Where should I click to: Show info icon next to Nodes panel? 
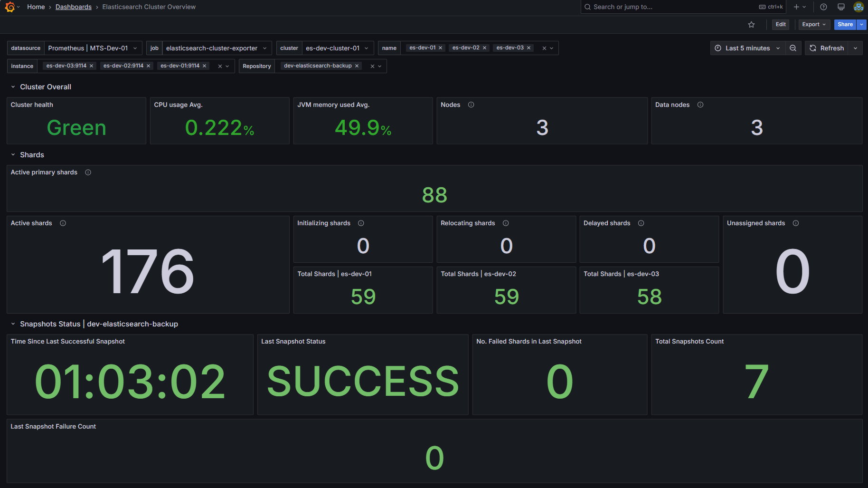tap(471, 105)
